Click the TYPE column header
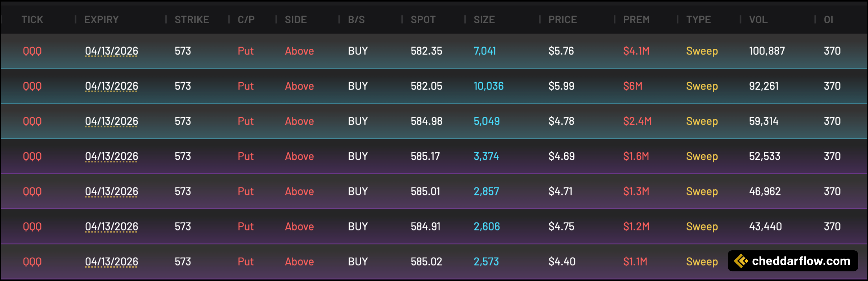 tap(698, 20)
